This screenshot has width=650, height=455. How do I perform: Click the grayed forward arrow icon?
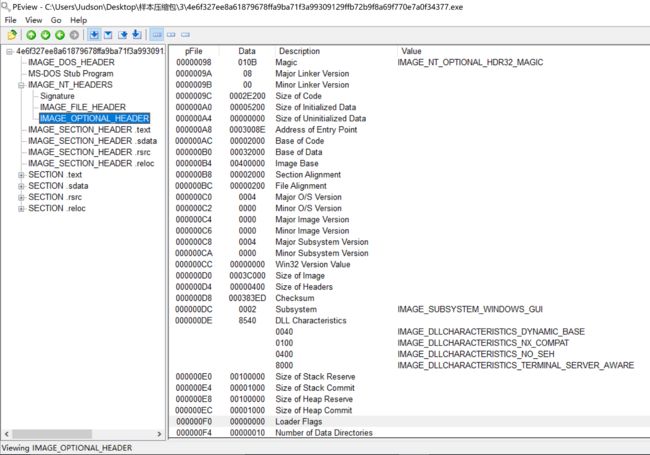tap(74, 35)
